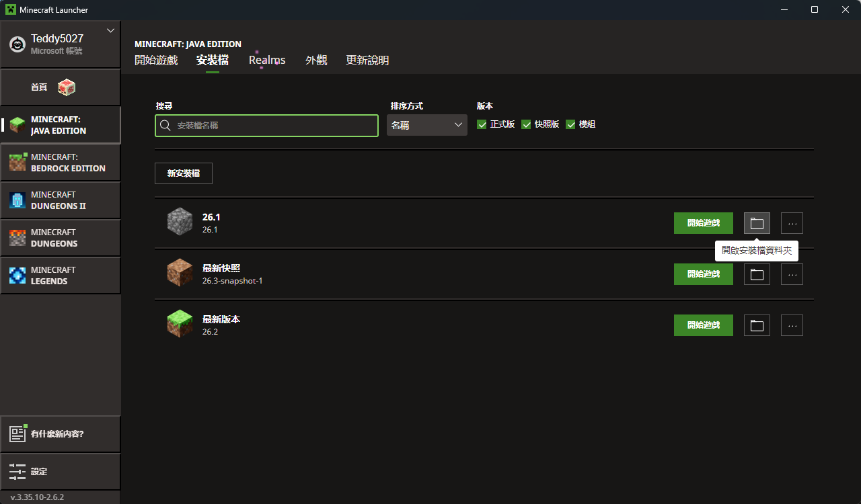Image resolution: width=861 pixels, height=504 pixels.
Task: Toggle the 快照版 checkbox
Action: tap(526, 124)
